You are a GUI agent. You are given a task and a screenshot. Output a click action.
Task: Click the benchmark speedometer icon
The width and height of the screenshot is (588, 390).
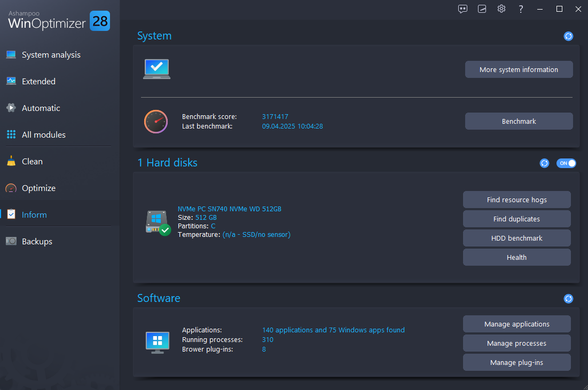[155, 121]
